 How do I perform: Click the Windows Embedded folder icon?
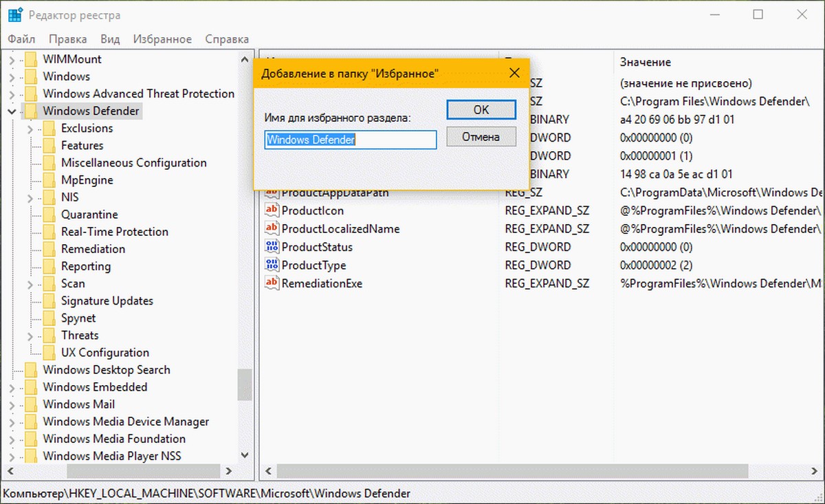30,387
